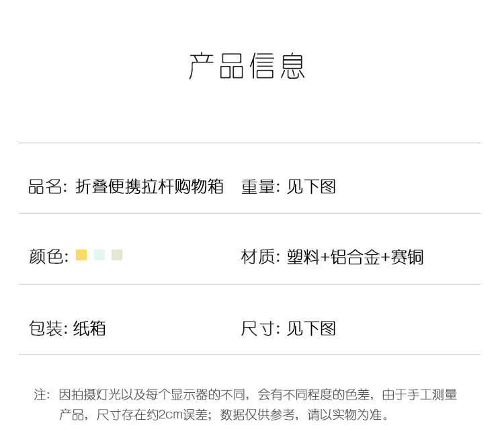Select the material text 塑料+铝合金+赛铜
This screenshot has height=444, width=504.
(355, 257)
